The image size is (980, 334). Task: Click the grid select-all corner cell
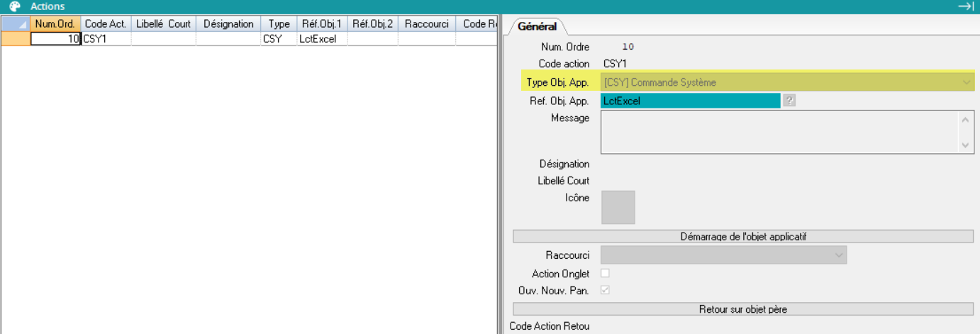click(x=16, y=24)
